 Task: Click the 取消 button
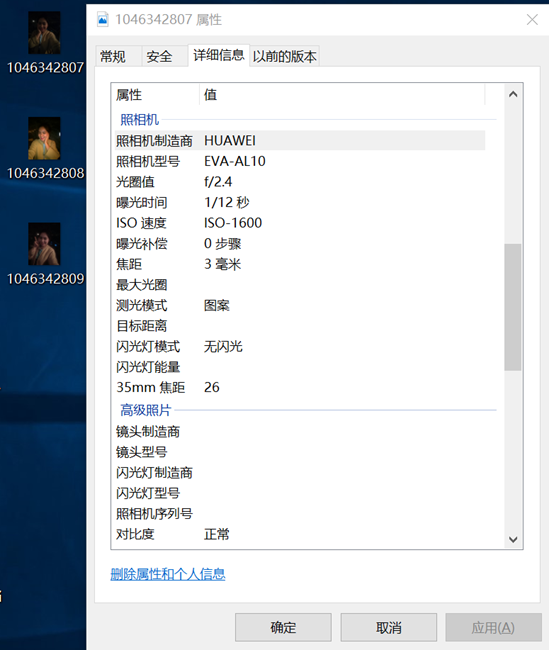click(x=389, y=627)
